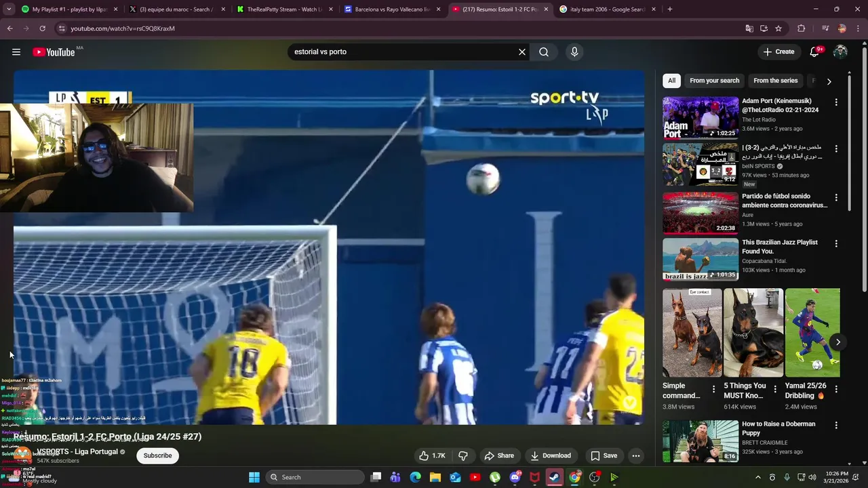Open Discord from the taskbar

pos(515,477)
